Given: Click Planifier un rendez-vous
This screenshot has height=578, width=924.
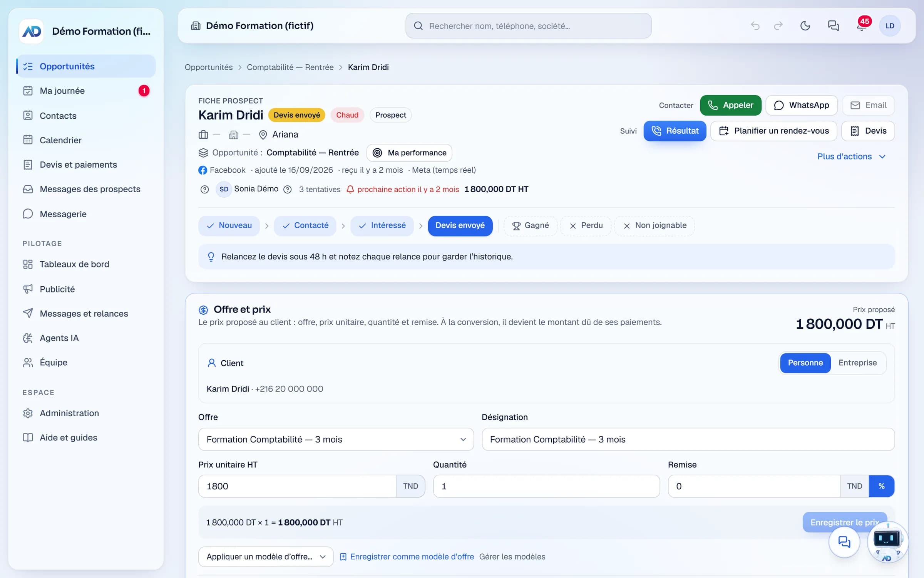Looking at the screenshot, I should coord(773,131).
